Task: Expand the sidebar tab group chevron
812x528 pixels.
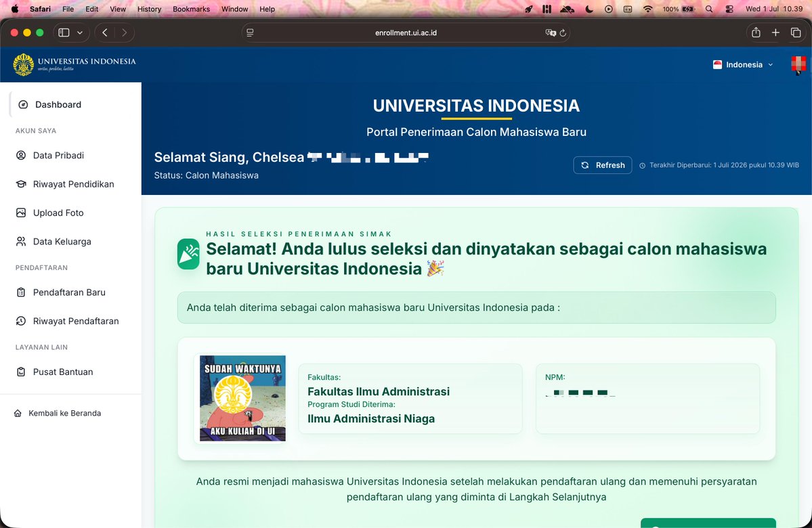Action: coord(80,32)
